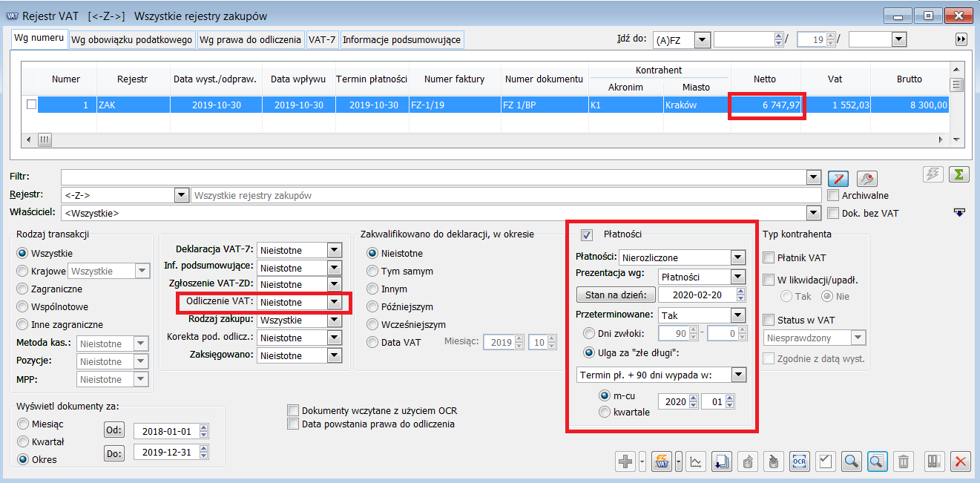
Task: Click the crossed funnel filter icon
Action: point(838,178)
